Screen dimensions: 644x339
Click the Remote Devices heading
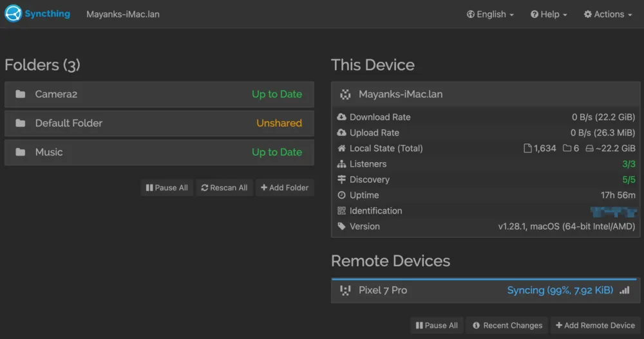click(391, 261)
